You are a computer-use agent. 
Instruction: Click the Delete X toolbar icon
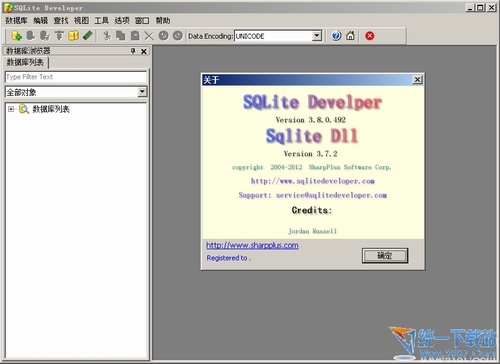click(149, 36)
